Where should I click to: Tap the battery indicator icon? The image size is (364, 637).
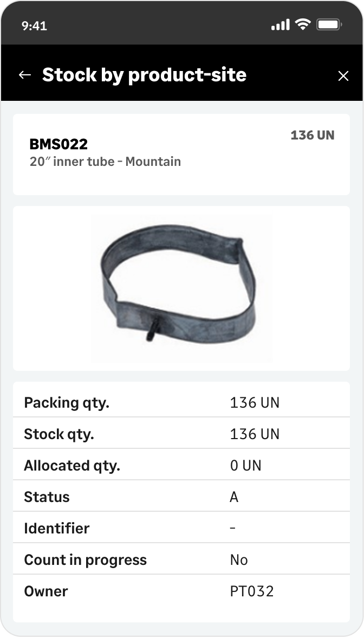click(x=329, y=25)
